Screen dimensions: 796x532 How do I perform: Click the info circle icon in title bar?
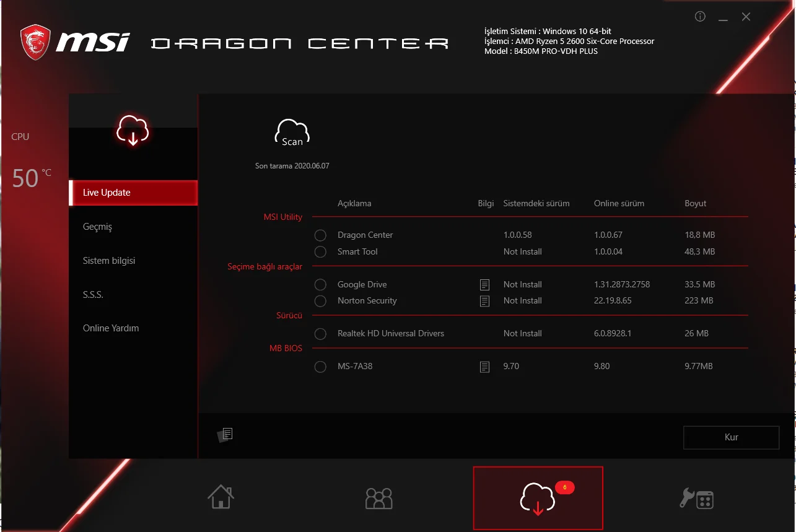pos(700,17)
